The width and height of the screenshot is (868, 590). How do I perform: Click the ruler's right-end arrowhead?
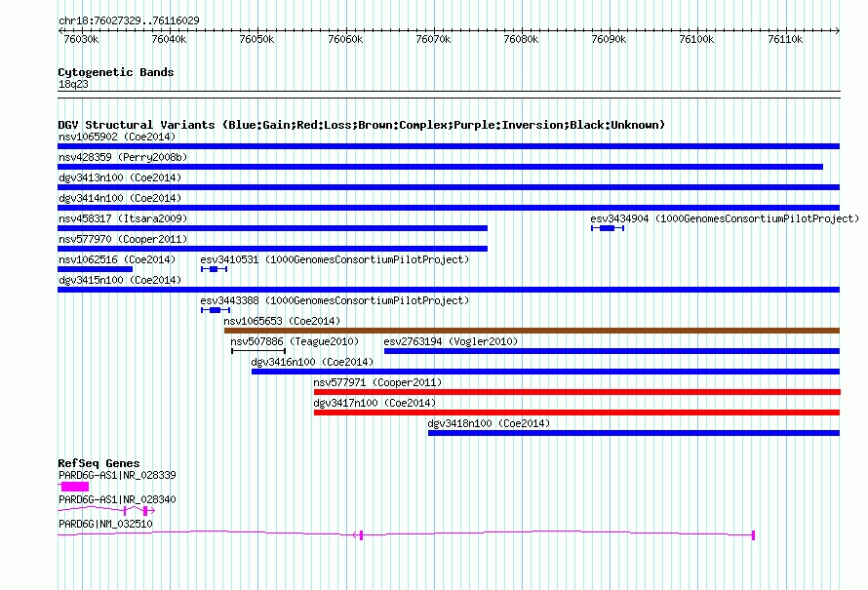(x=838, y=30)
